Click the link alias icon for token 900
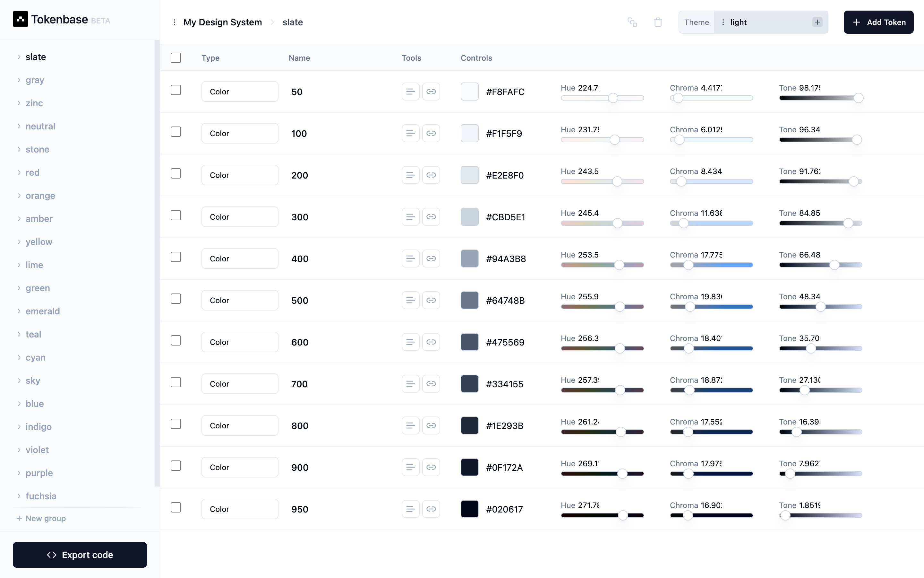Screen dimensions: 924x578 pos(431,467)
